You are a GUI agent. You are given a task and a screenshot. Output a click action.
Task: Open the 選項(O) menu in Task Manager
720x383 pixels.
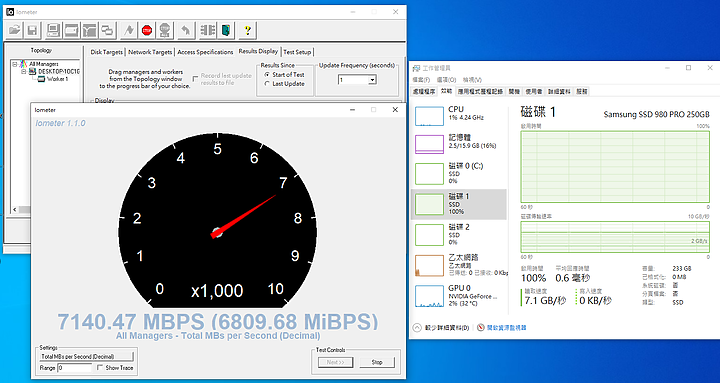pyautogui.click(x=446, y=80)
